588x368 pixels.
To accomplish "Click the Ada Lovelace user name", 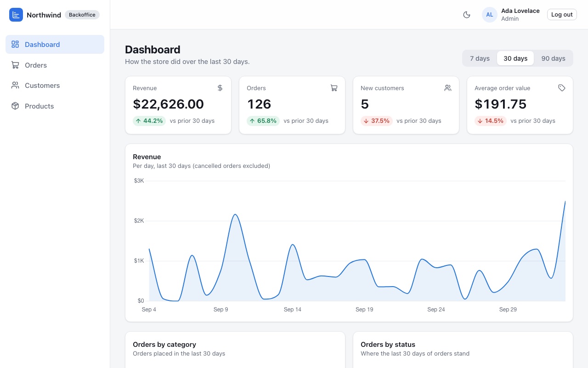I will [x=520, y=11].
